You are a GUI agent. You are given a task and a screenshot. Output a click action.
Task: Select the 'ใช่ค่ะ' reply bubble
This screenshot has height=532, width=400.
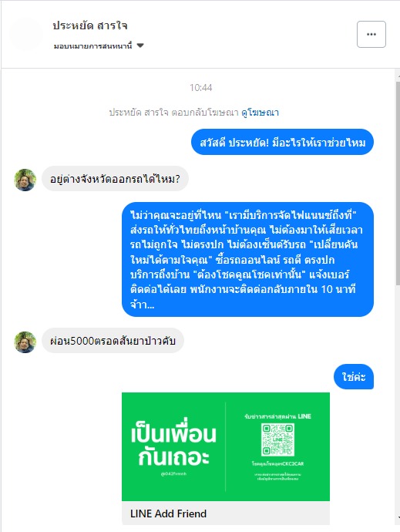pyautogui.click(x=354, y=377)
